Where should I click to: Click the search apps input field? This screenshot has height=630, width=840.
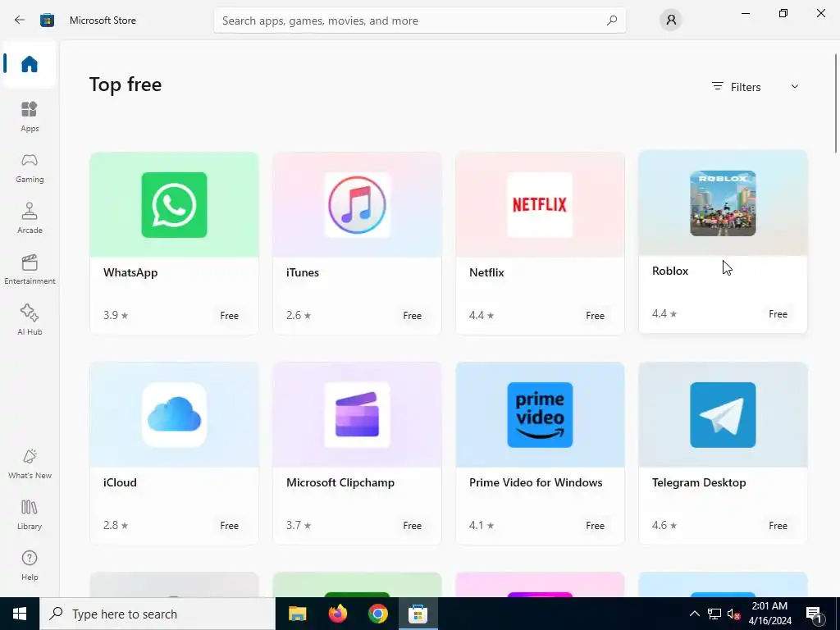click(419, 21)
